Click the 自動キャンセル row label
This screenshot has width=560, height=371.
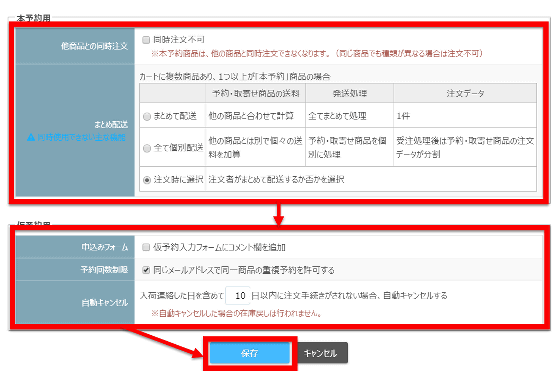(x=104, y=303)
